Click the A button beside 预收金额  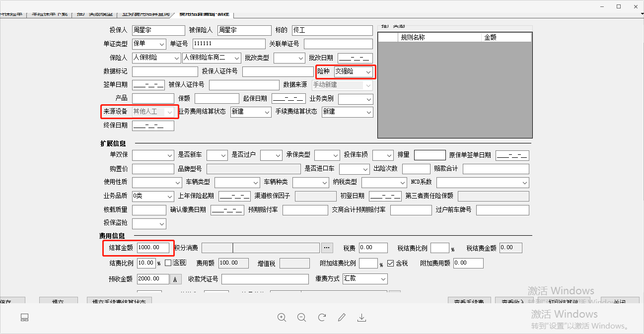pos(176,279)
